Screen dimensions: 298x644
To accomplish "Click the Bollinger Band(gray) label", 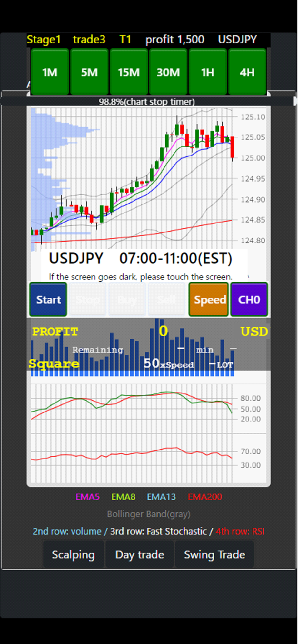I will coord(149,514).
